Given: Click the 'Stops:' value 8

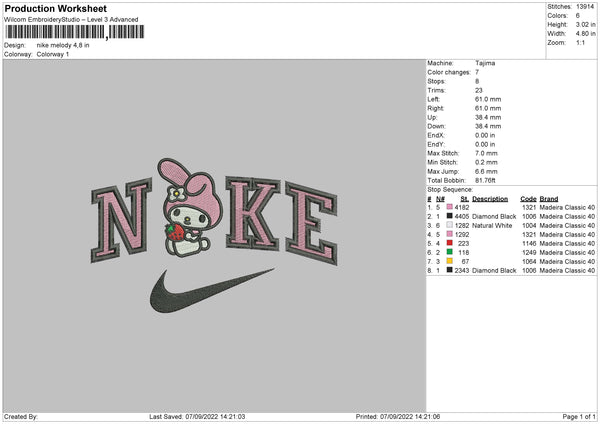Looking at the screenshot, I should pyautogui.click(x=477, y=81).
